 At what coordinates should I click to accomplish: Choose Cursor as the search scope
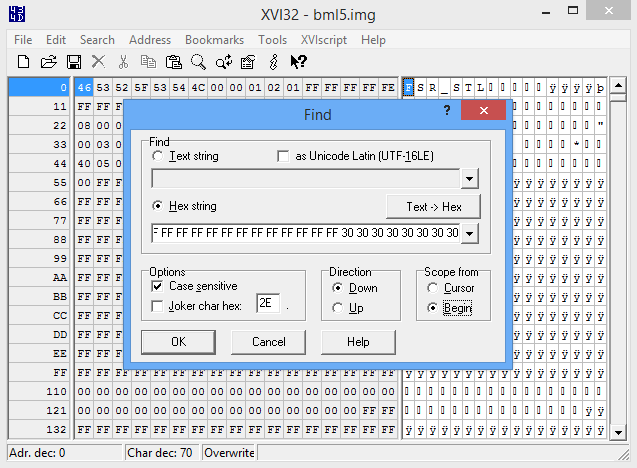(432, 288)
